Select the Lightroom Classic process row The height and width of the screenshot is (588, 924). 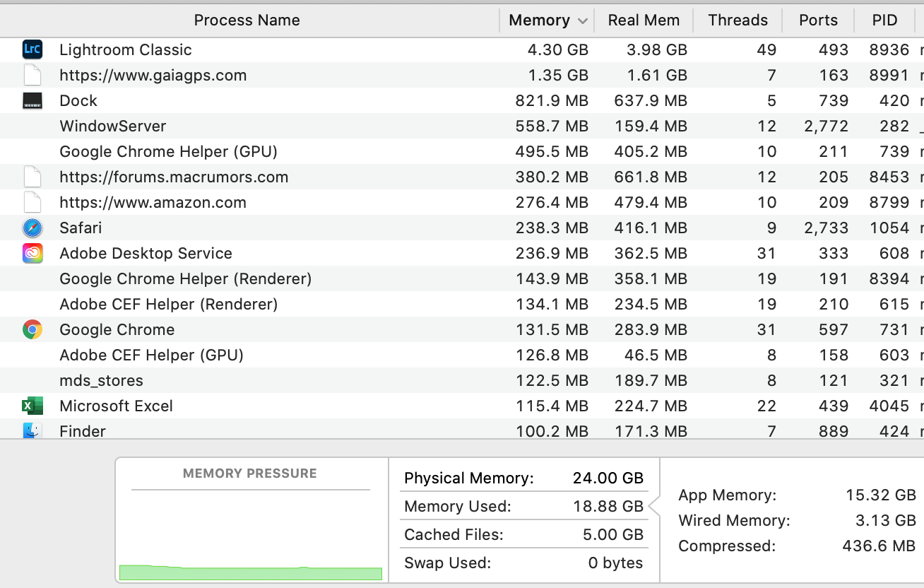(x=462, y=49)
